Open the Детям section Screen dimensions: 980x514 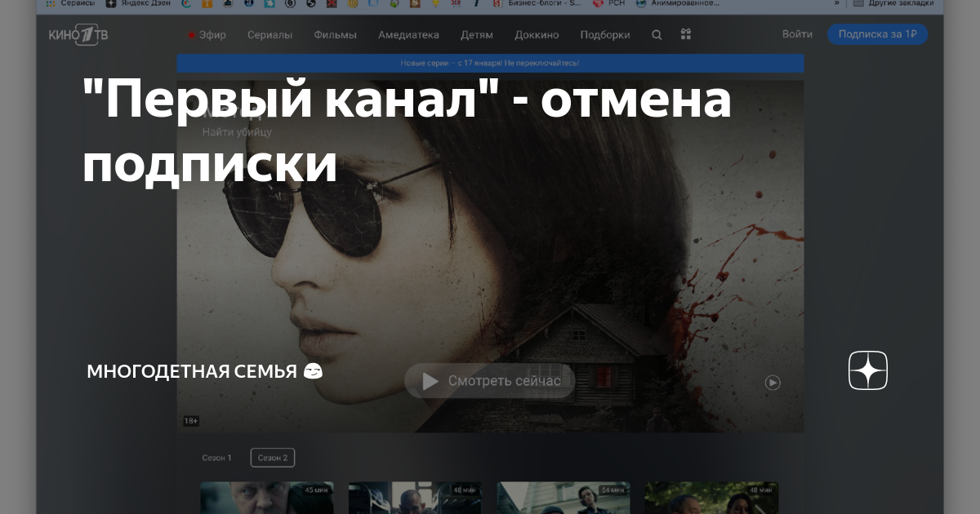[x=477, y=35]
